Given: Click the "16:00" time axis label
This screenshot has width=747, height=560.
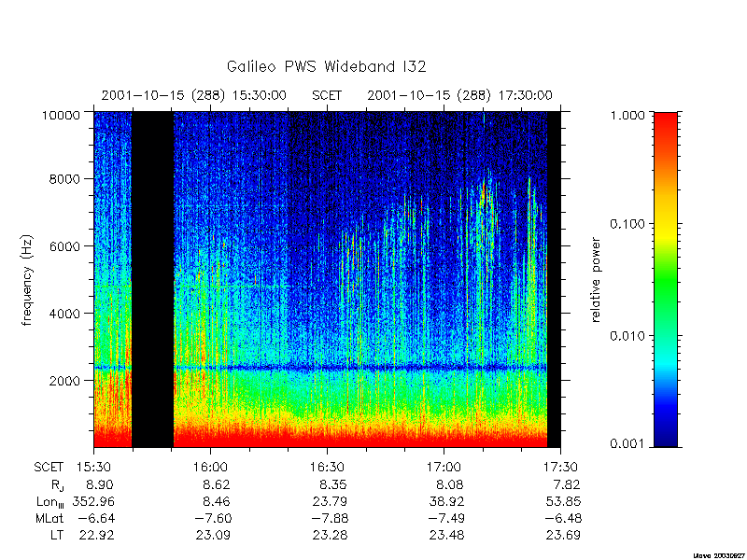Looking at the screenshot, I should pyautogui.click(x=211, y=468).
